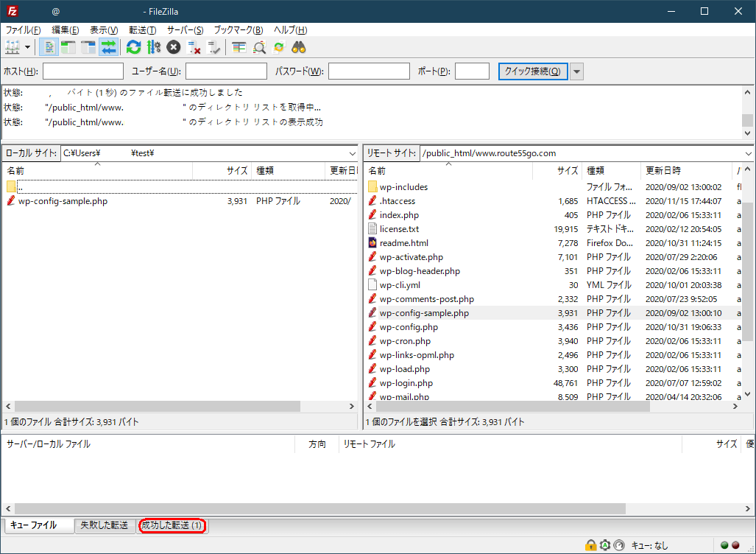This screenshot has width=756, height=554.
Task: Click the reconnect to last server icon
Action: [213, 47]
